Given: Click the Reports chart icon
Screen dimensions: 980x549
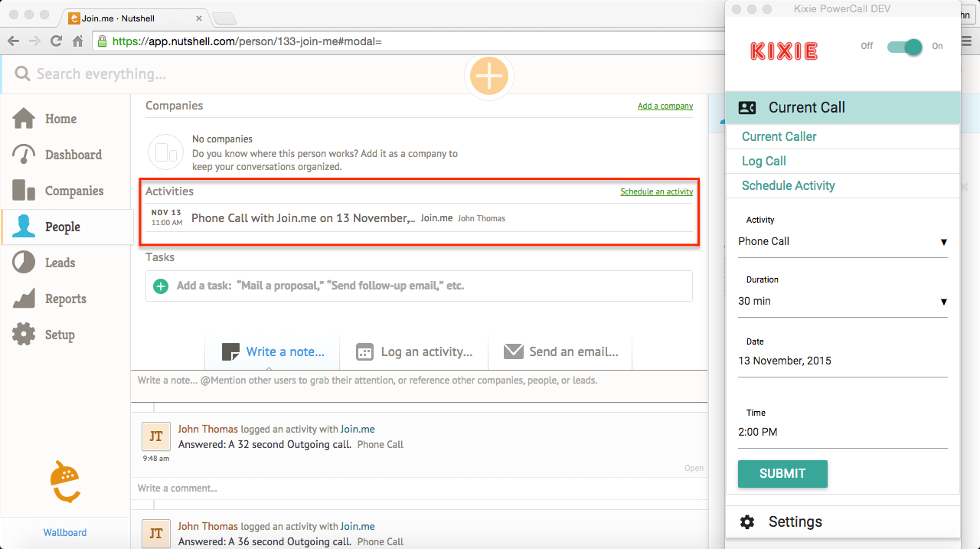Looking at the screenshot, I should (x=24, y=299).
